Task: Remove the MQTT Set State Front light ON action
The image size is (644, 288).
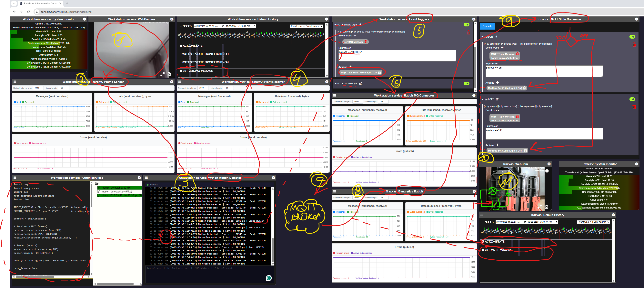Action: [379, 73]
